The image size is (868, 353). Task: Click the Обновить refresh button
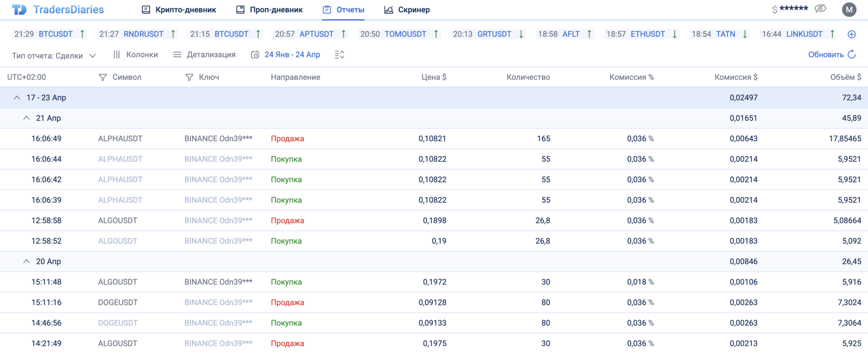point(832,55)
